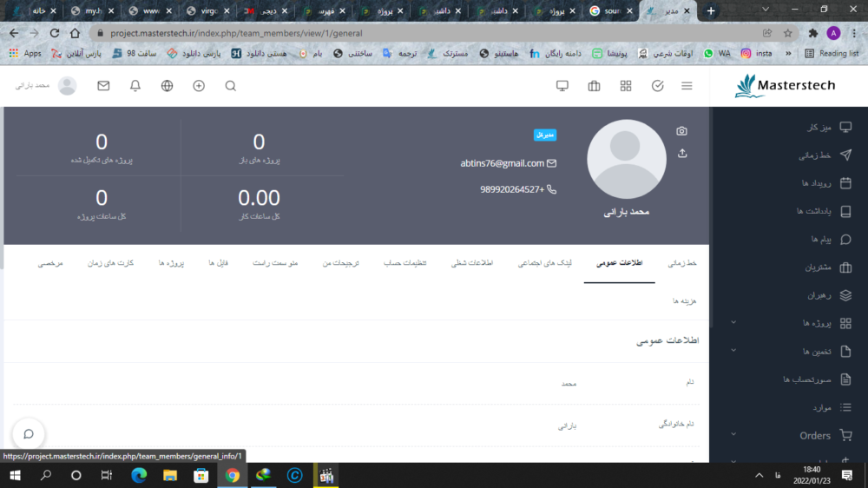Click the notifications bell icon
Image resolution: width=868 pixels, height=488 pixels.
[135, 86]
